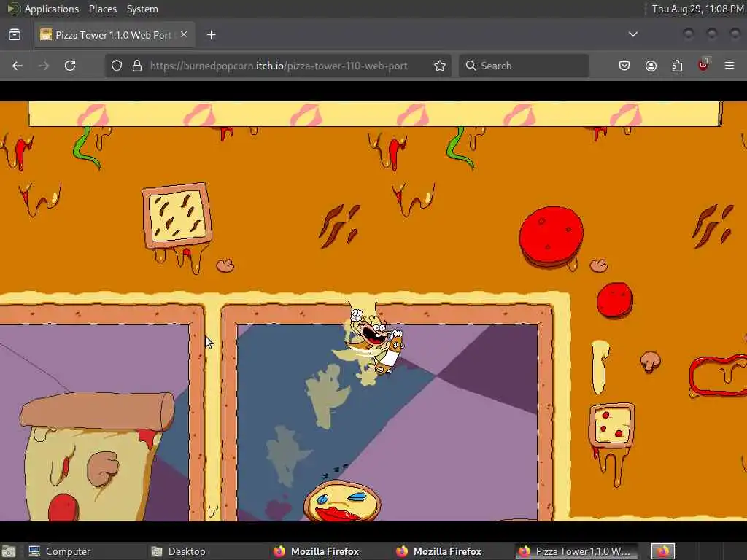Expand the list all tabs chevron
Image resolution: width=747 pixels, height=560 pixels.
coord(632,34)
